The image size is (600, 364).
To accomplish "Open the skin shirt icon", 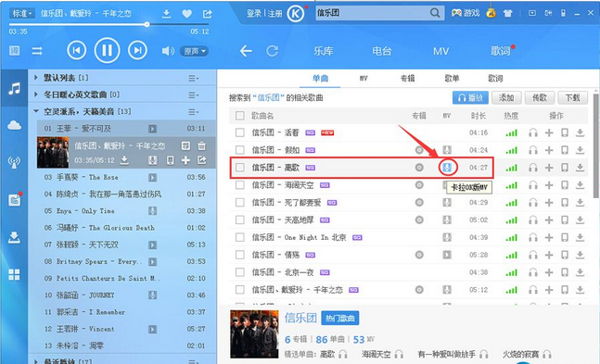I will coord(508,13).
